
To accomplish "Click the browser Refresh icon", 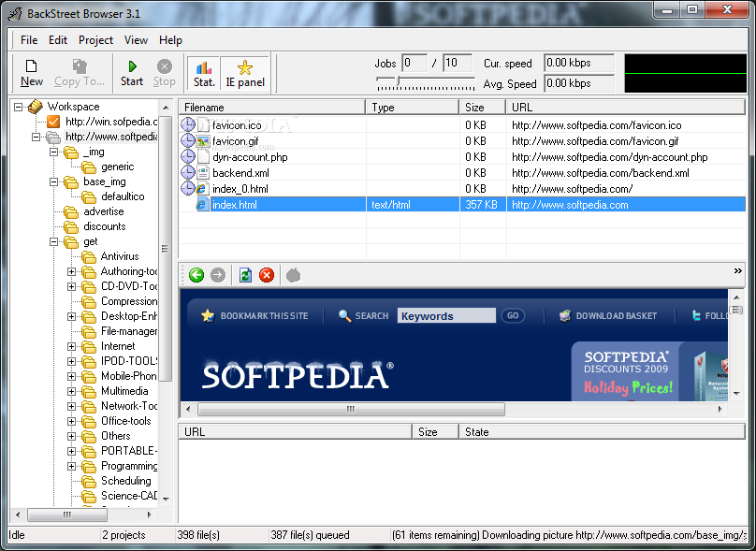I will [x=245, y=275].
